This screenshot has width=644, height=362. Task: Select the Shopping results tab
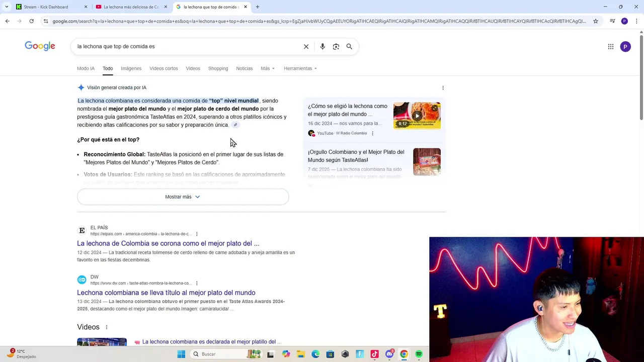point(218,68)
